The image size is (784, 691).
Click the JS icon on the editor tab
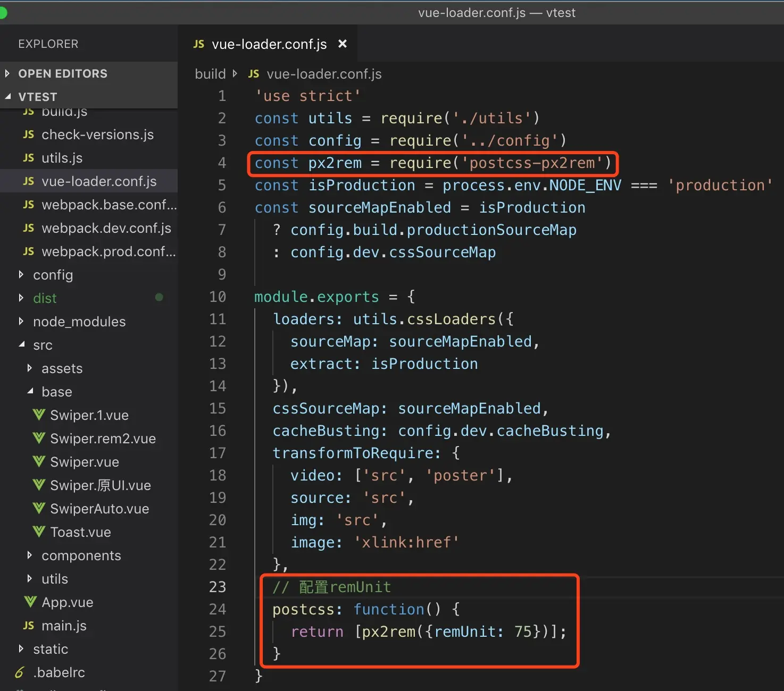tap(199, 44)
